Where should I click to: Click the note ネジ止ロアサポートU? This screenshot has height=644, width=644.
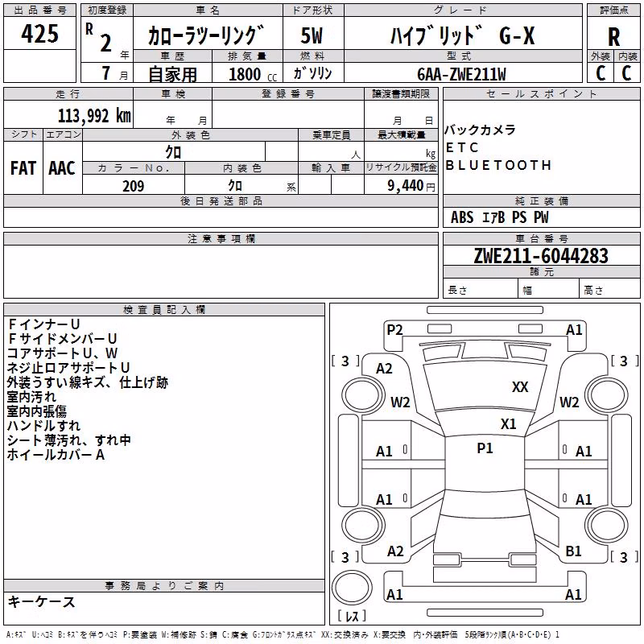coord(68,368)
